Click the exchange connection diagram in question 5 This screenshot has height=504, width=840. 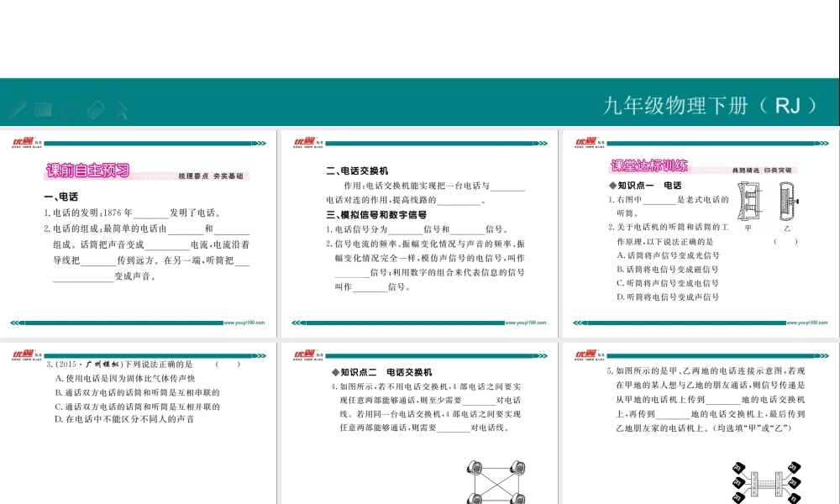[765, 483]
